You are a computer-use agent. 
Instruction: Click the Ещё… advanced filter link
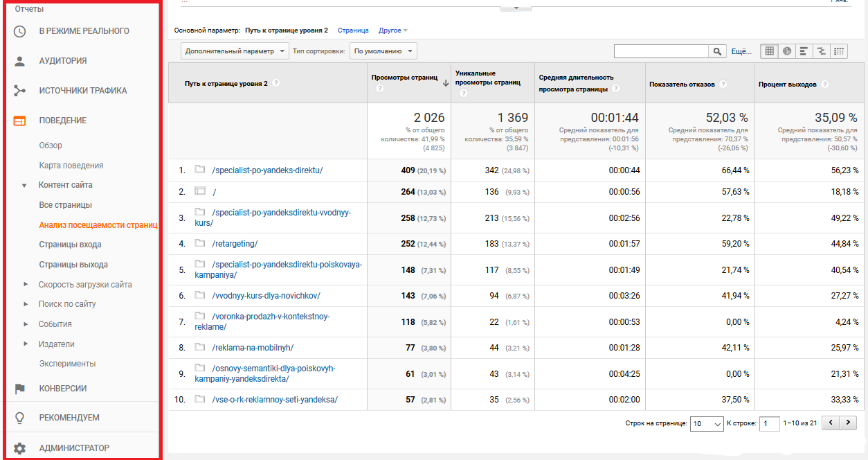tap(741, 51)
